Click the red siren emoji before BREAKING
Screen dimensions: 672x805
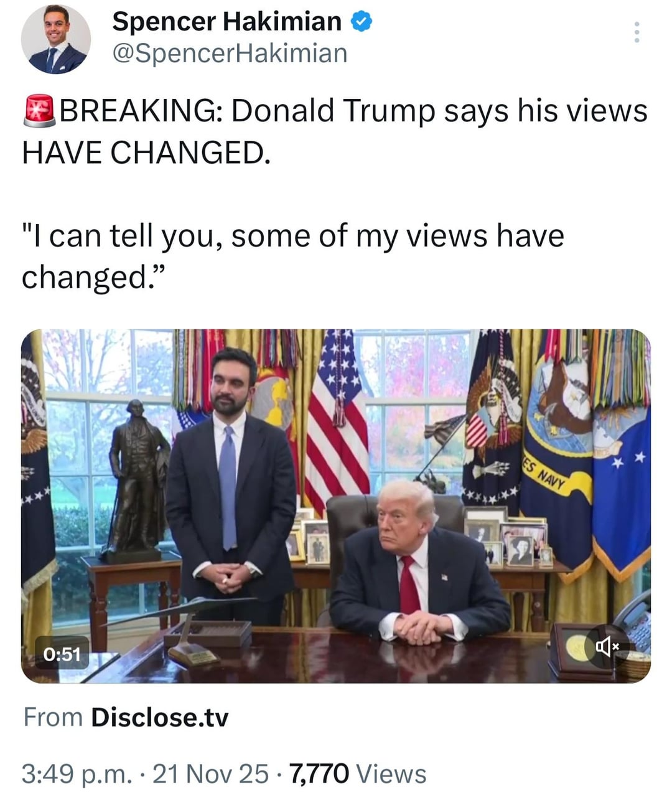(x=39, y=111)
